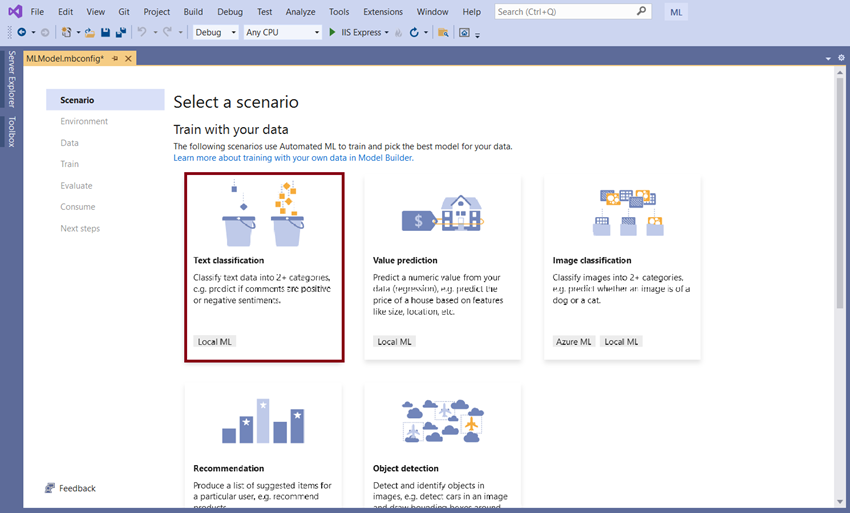Screen dimensions: 850x513
Task: Open the Window menu
Action: [x=432, y=11]
